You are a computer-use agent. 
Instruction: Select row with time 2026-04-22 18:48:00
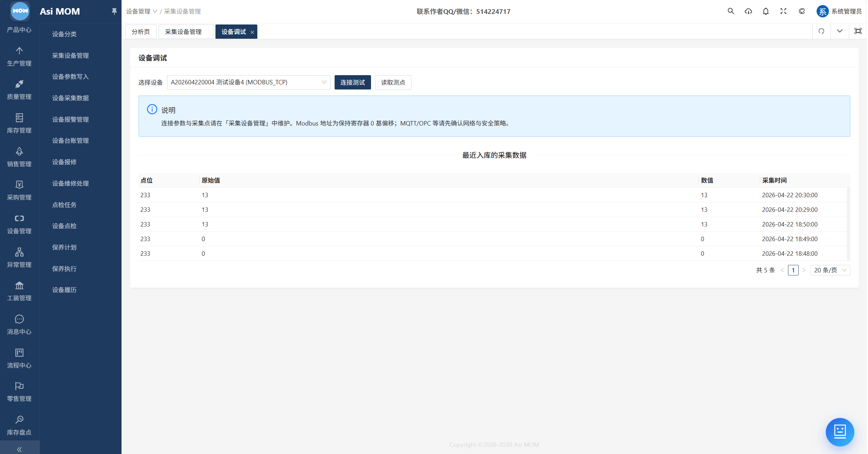tap(493, 253)
